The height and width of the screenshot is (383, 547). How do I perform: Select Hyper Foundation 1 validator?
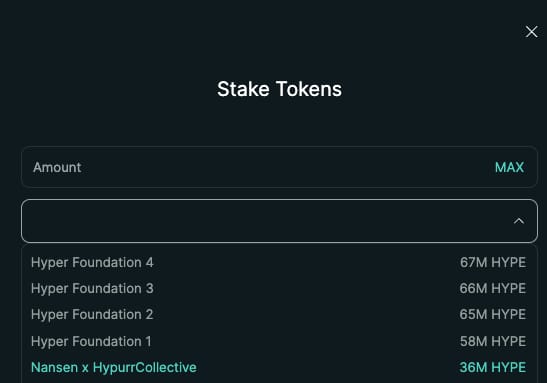(x=278, y=341)
